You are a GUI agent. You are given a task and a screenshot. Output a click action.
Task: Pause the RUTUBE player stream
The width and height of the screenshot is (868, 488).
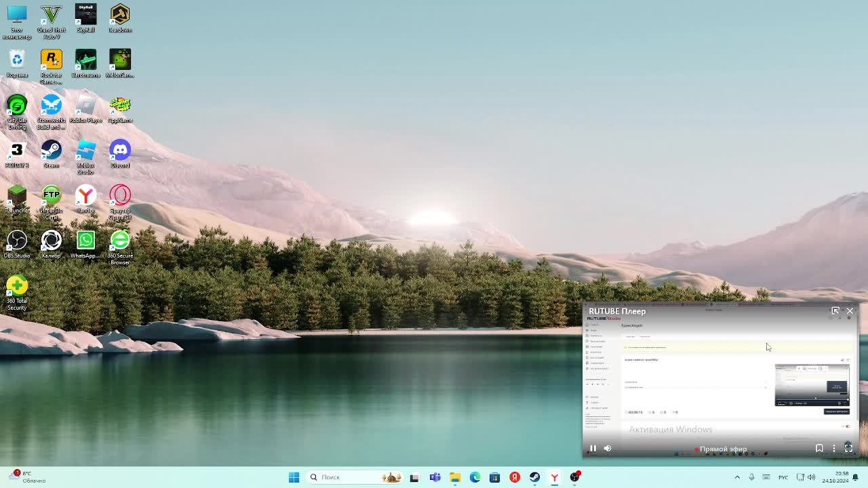[593, 448]
